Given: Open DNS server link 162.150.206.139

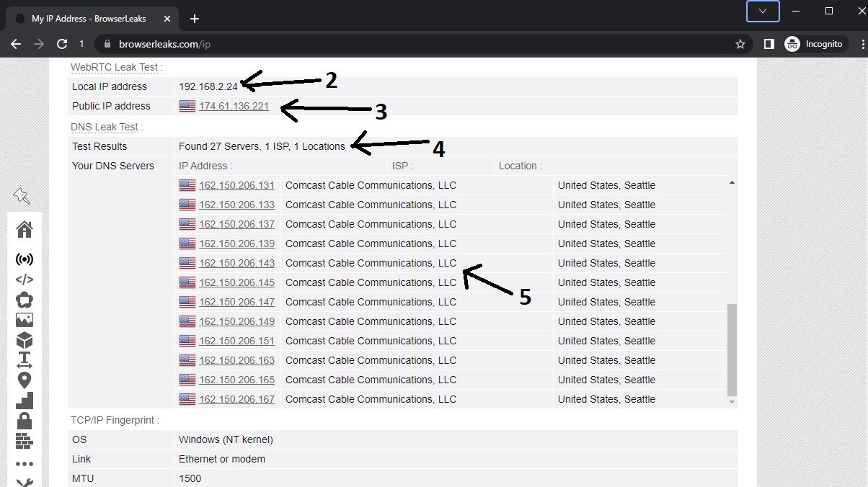Looking at the screenshot, I should pos(236,243).
